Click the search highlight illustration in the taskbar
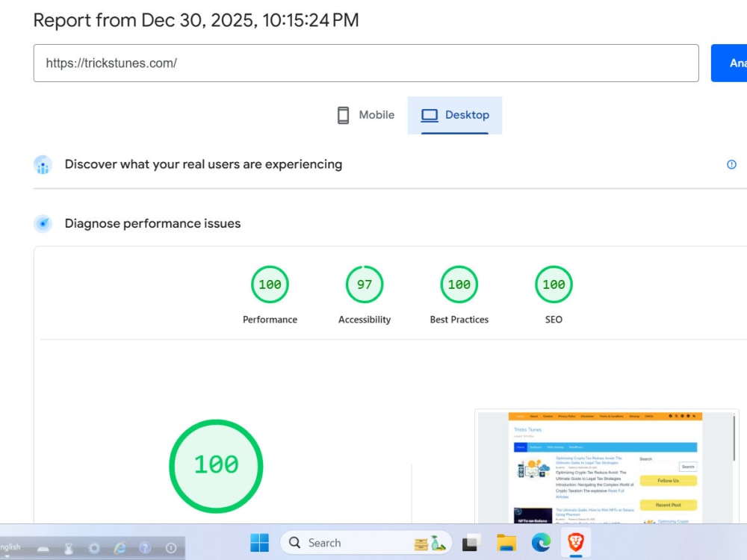The width and height of the screenshot is (747, 560). 430,543
